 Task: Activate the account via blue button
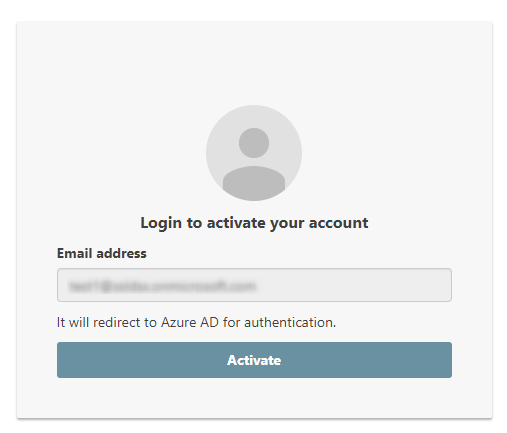[x=254, y=360]
